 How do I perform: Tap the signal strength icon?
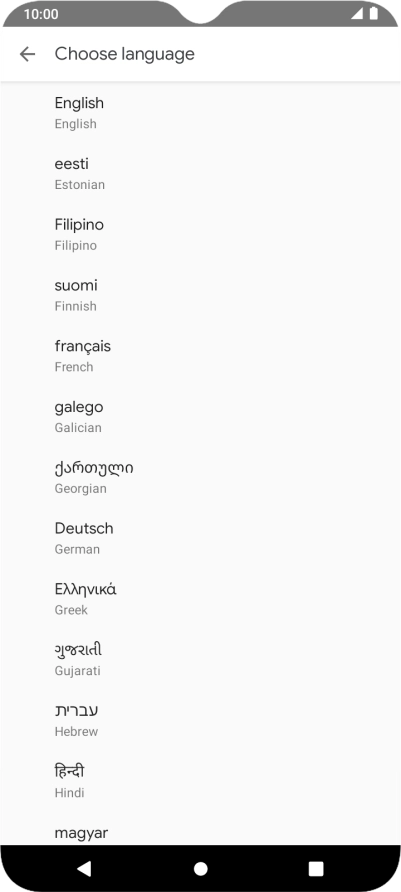(x=357, y=13)
